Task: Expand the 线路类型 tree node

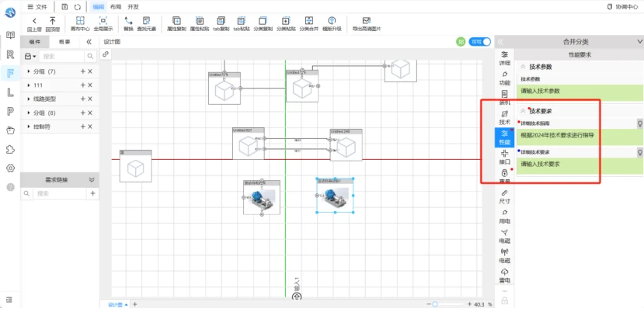Action: 29,99
